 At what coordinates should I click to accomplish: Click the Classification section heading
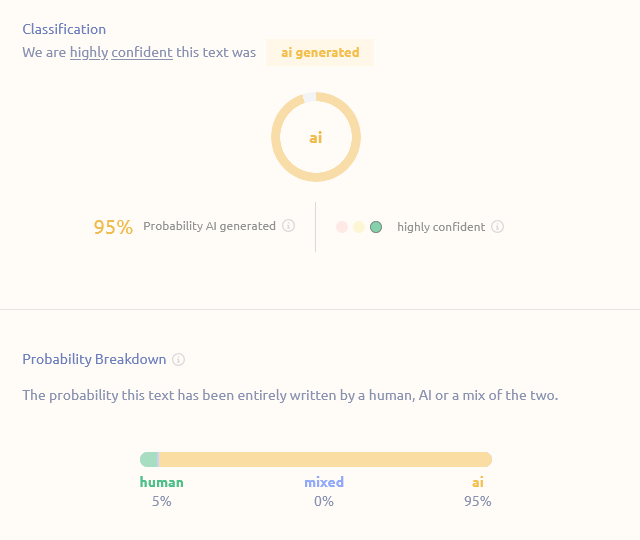point(64,29)
